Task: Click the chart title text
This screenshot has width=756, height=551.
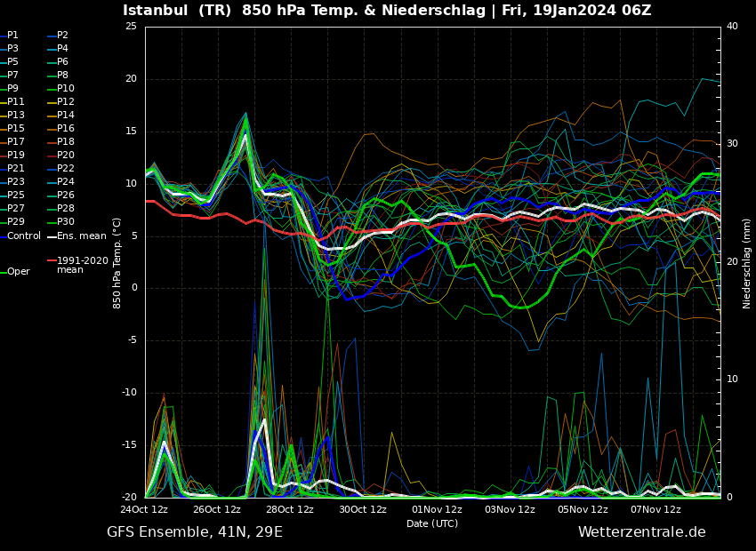Action: (x=387, y=11)
